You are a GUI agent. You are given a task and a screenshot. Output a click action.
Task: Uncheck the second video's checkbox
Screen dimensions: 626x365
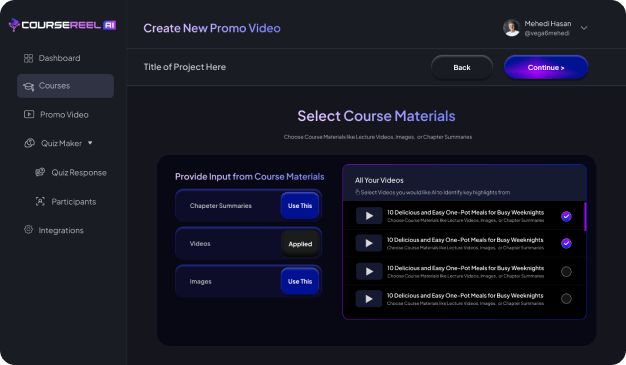pos(566,243)
